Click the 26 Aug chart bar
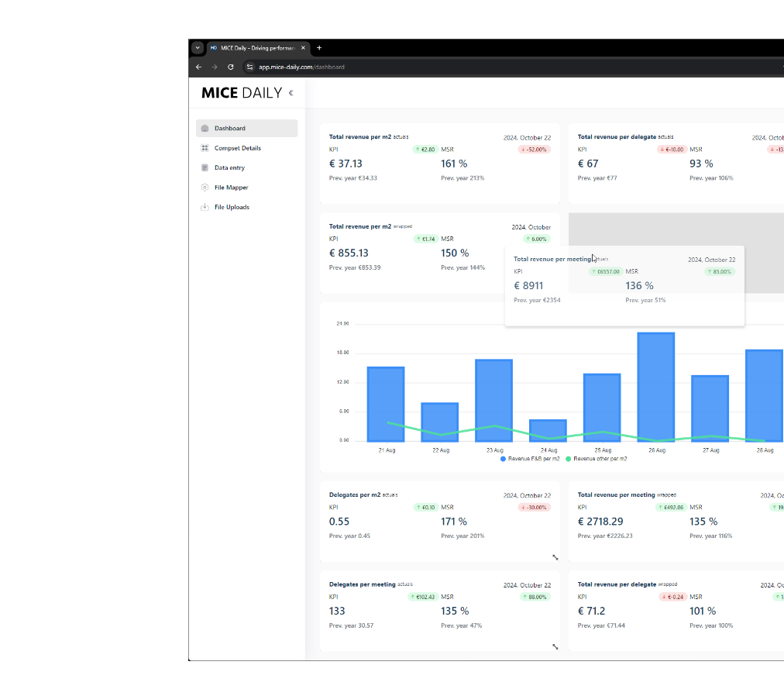This screenshot has height=696, width=784. [655, 387]
